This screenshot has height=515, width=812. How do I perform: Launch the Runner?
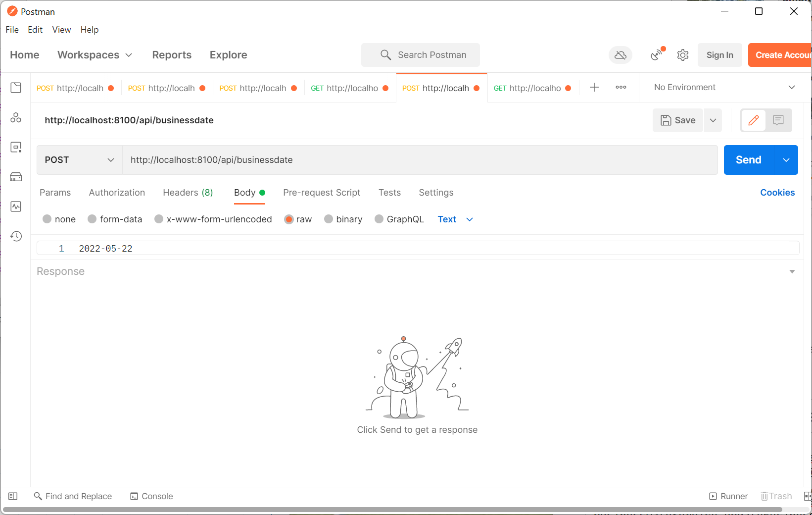point(728,496)
